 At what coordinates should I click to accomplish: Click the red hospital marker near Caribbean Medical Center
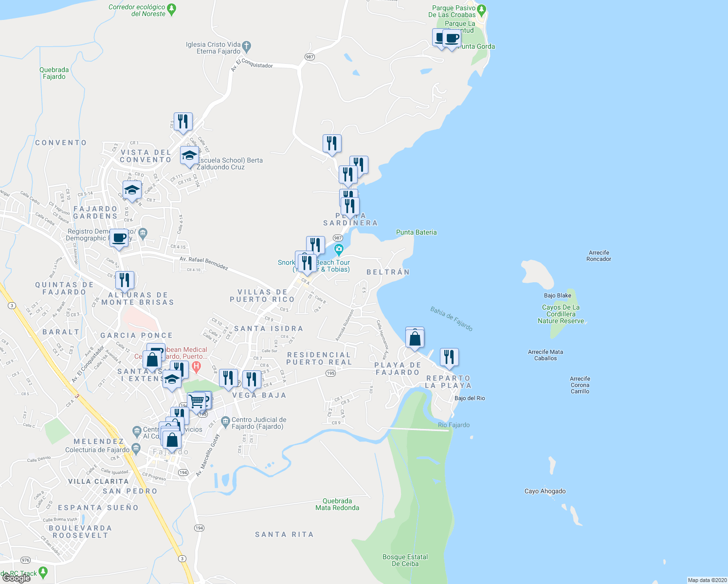coord(197,366)
